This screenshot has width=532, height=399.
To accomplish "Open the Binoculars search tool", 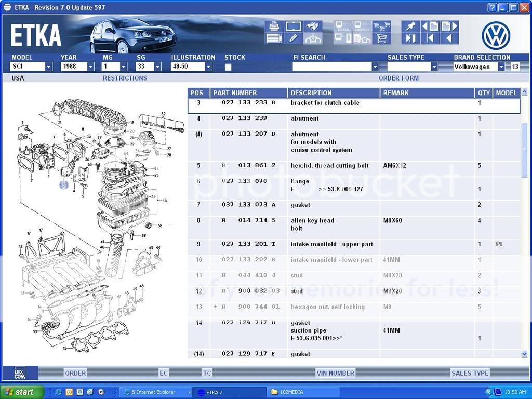I will coord(312,26).
